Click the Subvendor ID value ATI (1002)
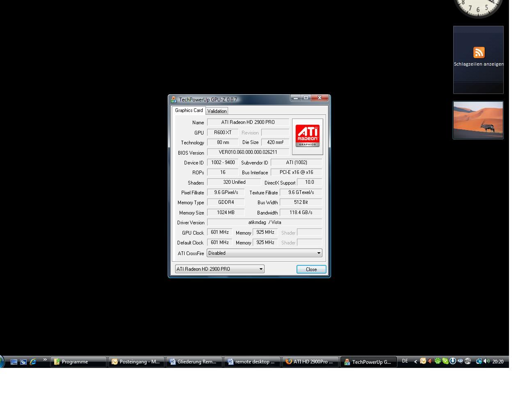 pos(297,162)
